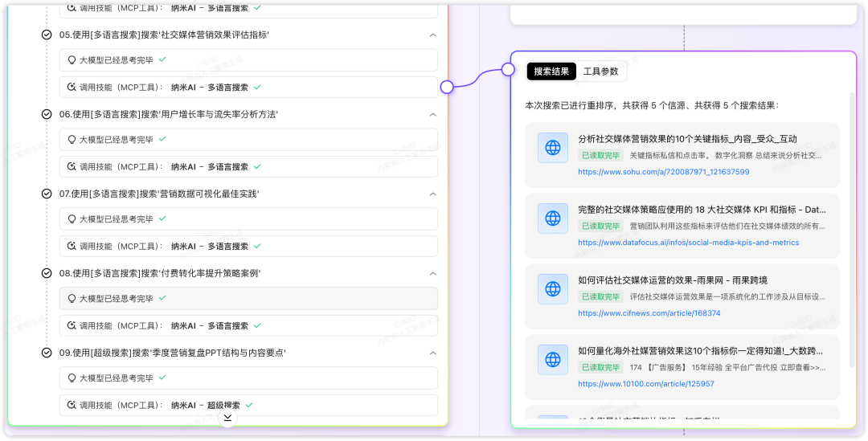Open the sohu.com/a/720087971 link
Image resolution: width=868 pixels, height=441 pixels.
pos(664,172)
